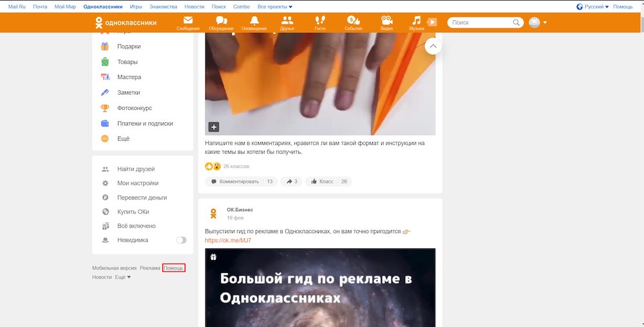644x327 pixels.
Task: Select Подарки in the sidebar menu
Action: point(129,46)
